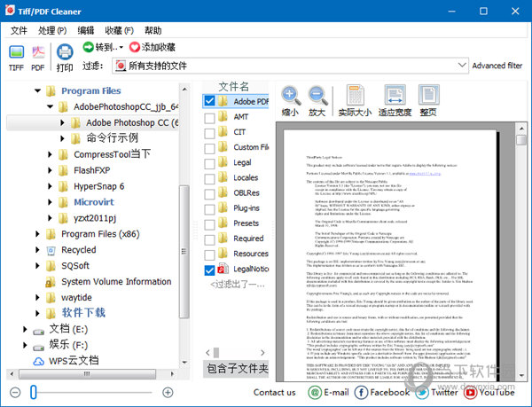Click the 缩小 magnifier icon in preview
Image resolution: width=532 pixels, height=407 pixels.
click(x=291, y=96)
